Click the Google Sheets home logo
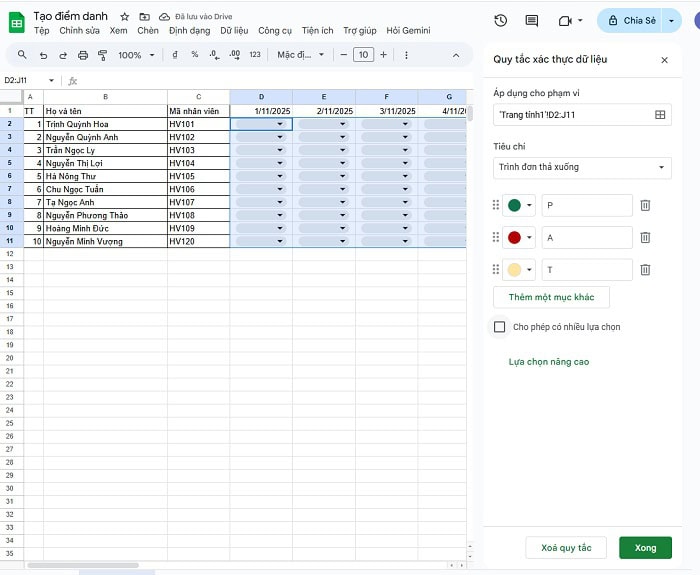The image size is (700, 575). point(17,23)
